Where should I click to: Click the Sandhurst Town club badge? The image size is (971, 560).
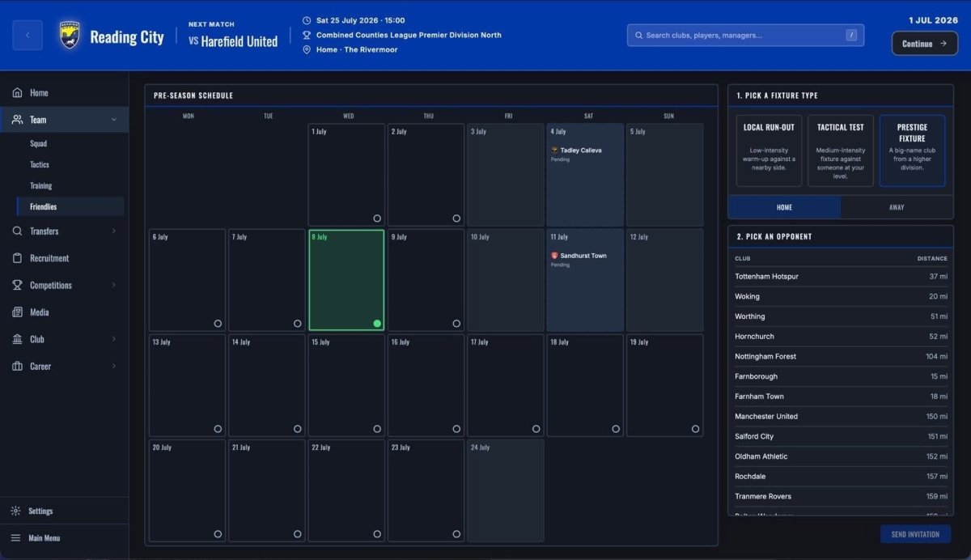pyautogui.click(x=554, y=256)
